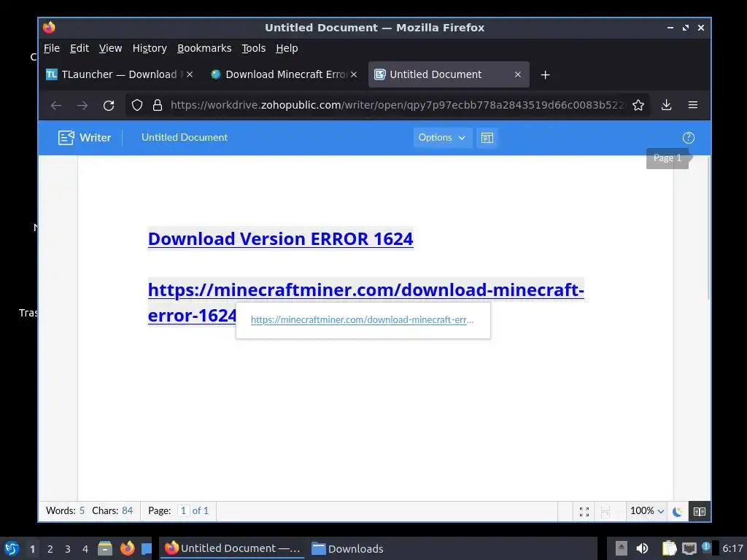Open the clipboard manager tray icon
Viewport: 747px width, 560px height.
(x=670, y=548)
